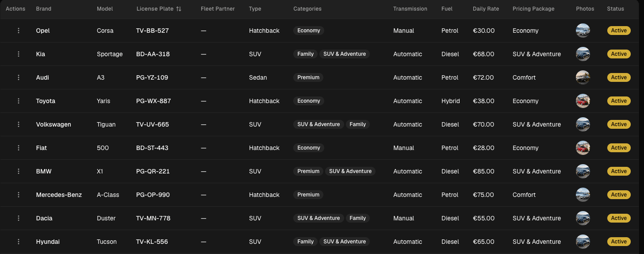Click the Brand column header

pyautogui.click(x=44, y=9)
